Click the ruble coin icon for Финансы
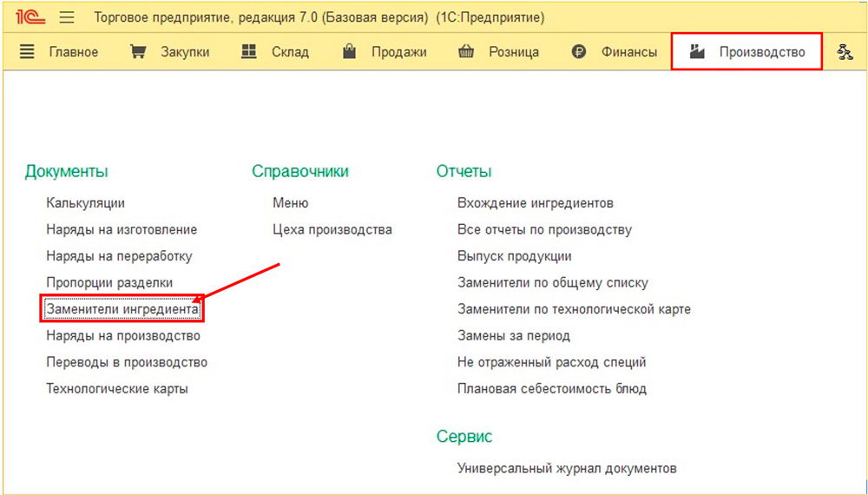868x495 pixels. click(579, 52)
